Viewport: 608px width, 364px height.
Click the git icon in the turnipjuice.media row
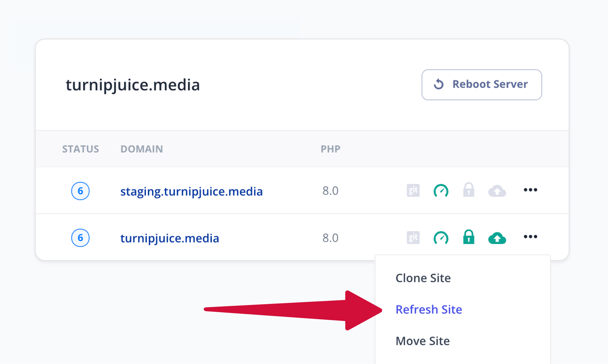pyautogui.click(x=413, y=237)
